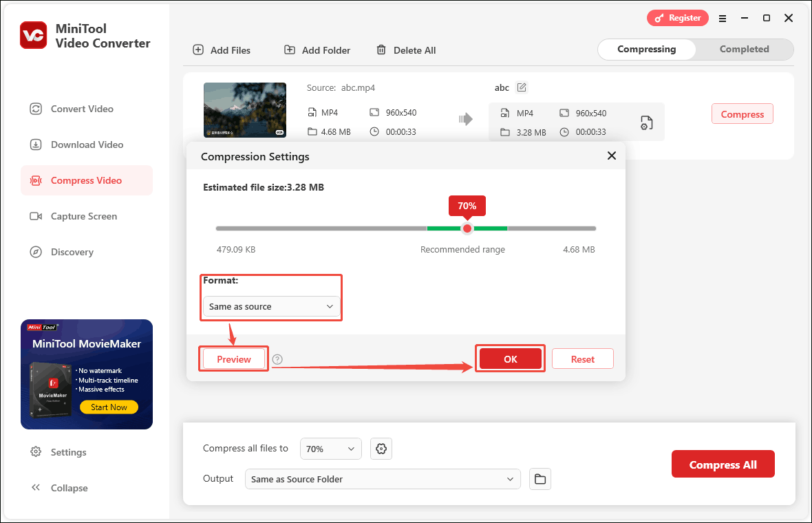The image size is (812, 523).
Task: Click the compression slider red handle
Action: click(467, 228)
